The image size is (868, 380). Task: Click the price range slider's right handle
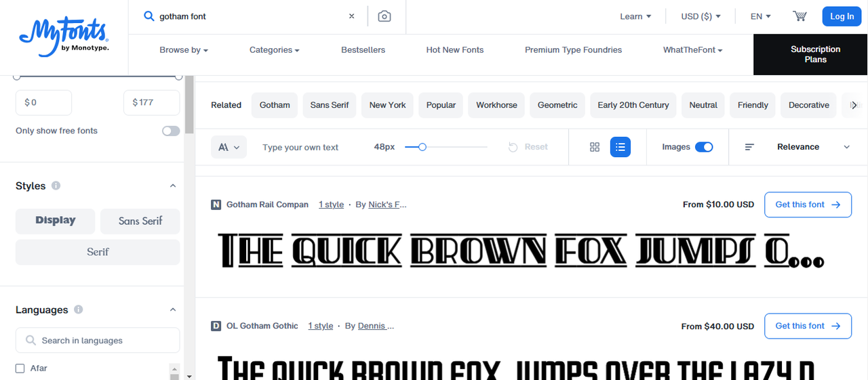click(x=179, y=77)
